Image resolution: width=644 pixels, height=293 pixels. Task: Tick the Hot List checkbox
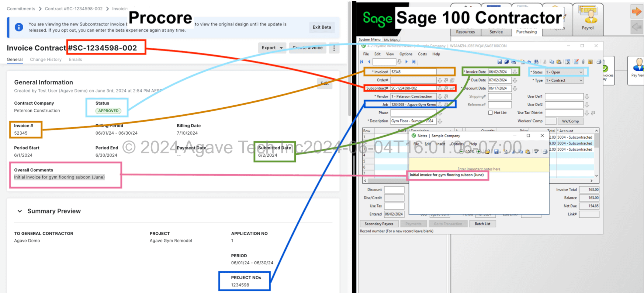pos(490,113)
